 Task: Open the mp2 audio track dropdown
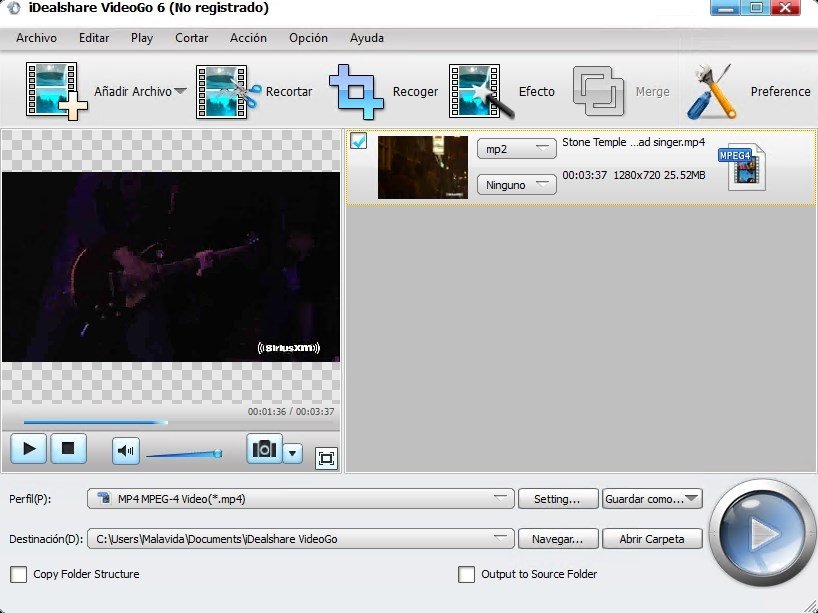coord(516,149)
